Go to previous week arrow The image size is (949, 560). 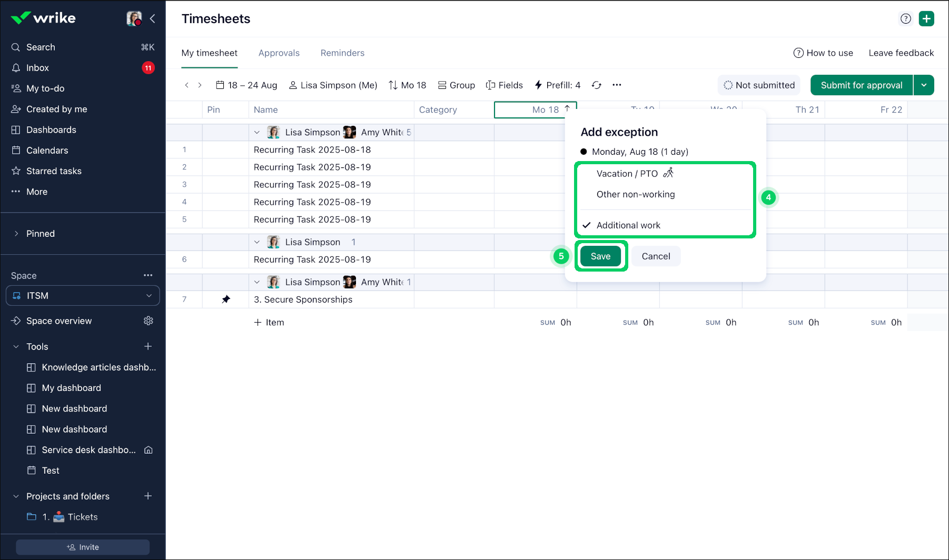(x=186, y=85)
